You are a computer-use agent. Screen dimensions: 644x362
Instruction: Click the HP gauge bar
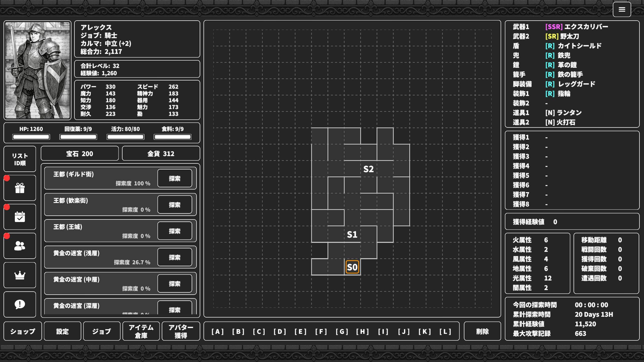(x=31, y=137)
